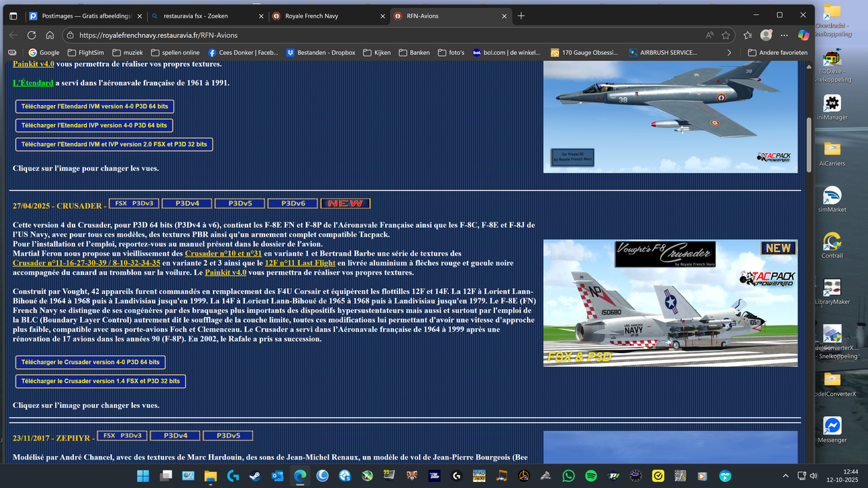Open Cees Donker Facebook bookmark

pyautogui.click(x=243, y=52)
